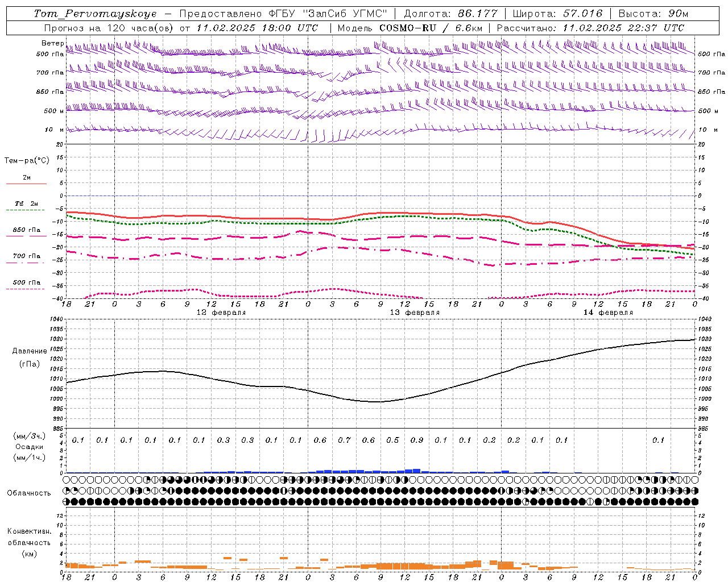Click the "(мм/1ч.)" precipitation unit label
Viewport: 728px width, 582px height.
[x=29, y=458]
